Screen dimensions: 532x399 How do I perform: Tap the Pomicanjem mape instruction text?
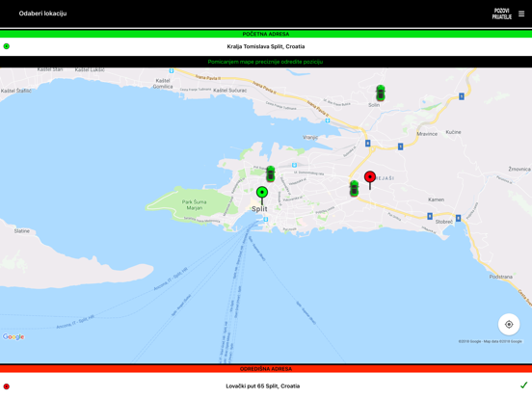(x=265, y=62)
